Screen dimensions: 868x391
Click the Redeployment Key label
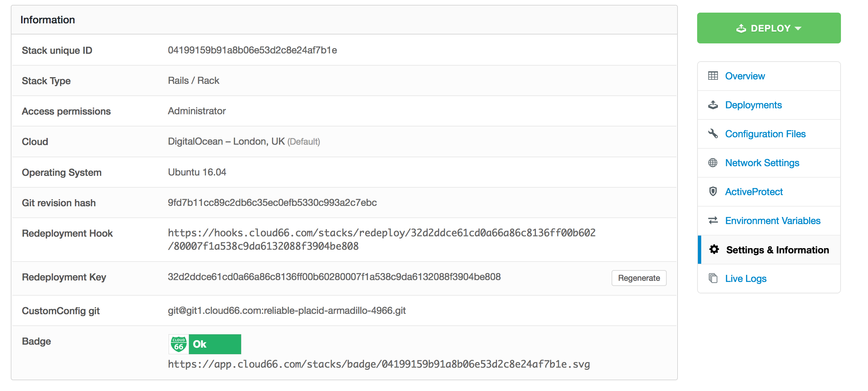(x=64, y=277)
